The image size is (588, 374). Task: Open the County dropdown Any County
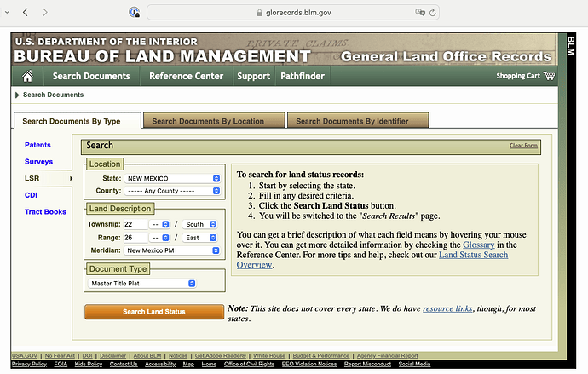click(x=172, y=191)
